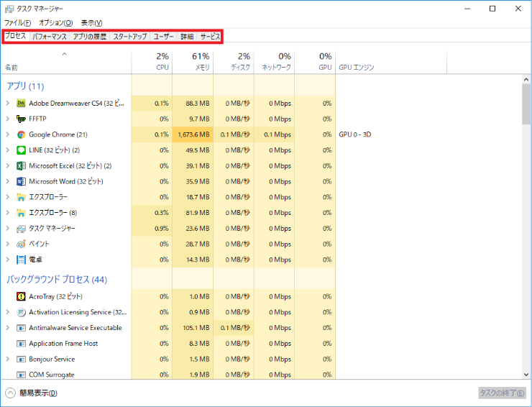
Task: Expand the Microsoft Word row
Action: [x=7, y=181]
